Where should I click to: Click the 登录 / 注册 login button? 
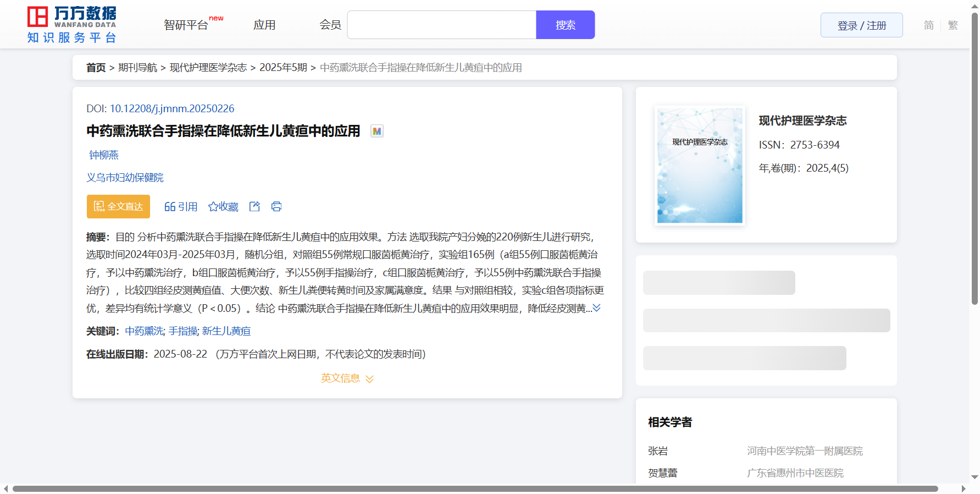pos(861,25)
